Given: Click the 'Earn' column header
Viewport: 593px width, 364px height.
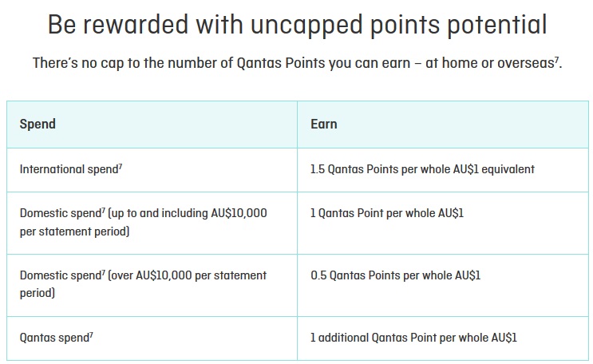Looking at the screenshot, I should pos(323,124).
